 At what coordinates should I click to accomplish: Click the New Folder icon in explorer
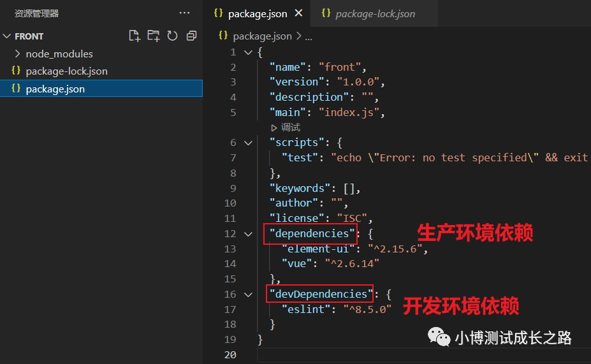(x=153, y=36)
